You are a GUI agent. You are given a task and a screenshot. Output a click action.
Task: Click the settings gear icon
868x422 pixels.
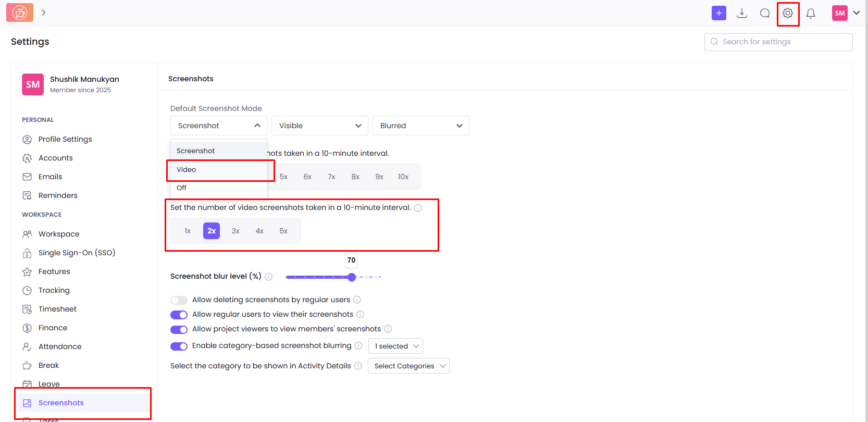coord(788,13)
